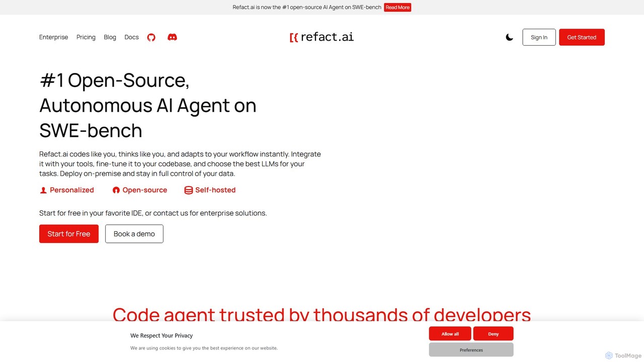
Task: Click the 'We are using cookies' notice text
Action: click(x=204, y=348)
